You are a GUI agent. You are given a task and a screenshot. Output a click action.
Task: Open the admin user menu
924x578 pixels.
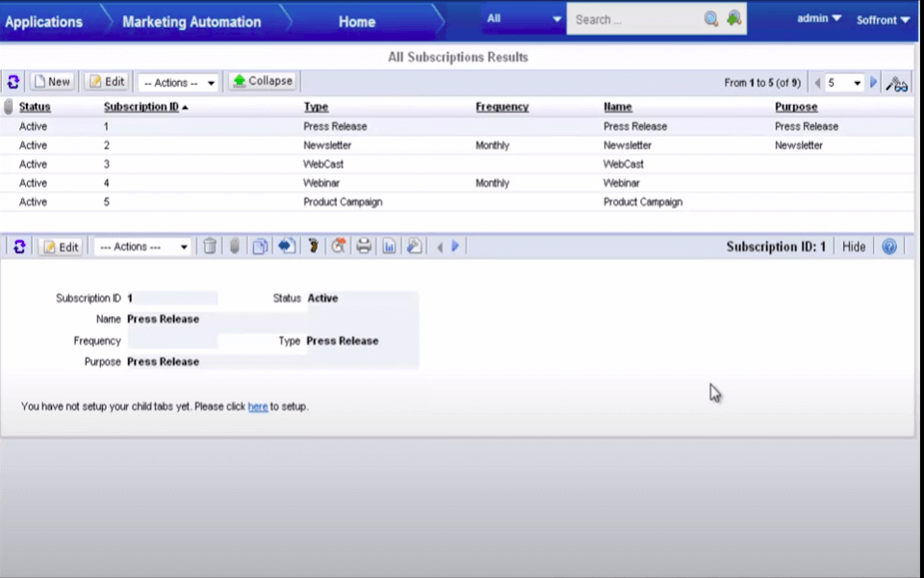[818, 19]
